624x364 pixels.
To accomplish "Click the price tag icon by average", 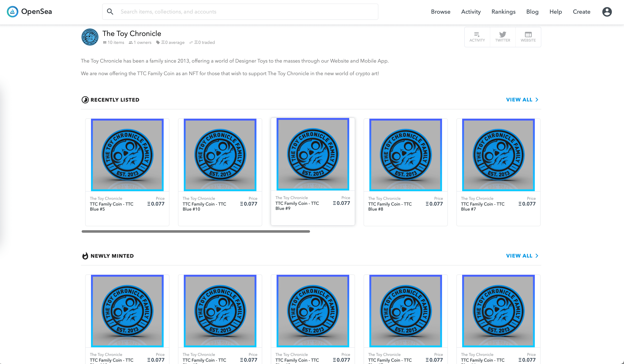I will pyautogui.click(x=158, y=42).
